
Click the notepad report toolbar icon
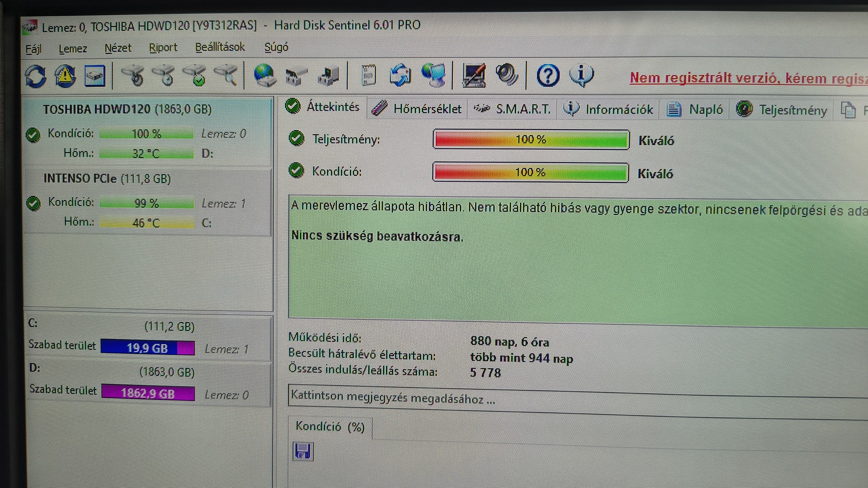tap(368, 75)
